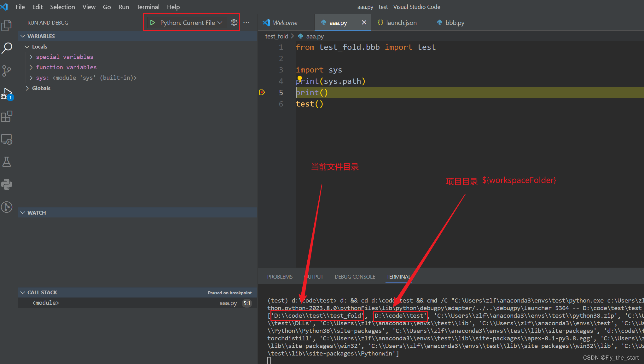Open the Explorer view
Image resolution: width=644 pixels, height=364 pixels.
tap(7, 26)
